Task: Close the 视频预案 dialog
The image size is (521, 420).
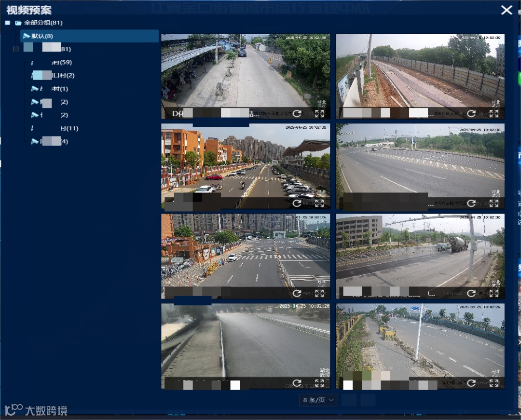Action: click(x=507, y=10)
